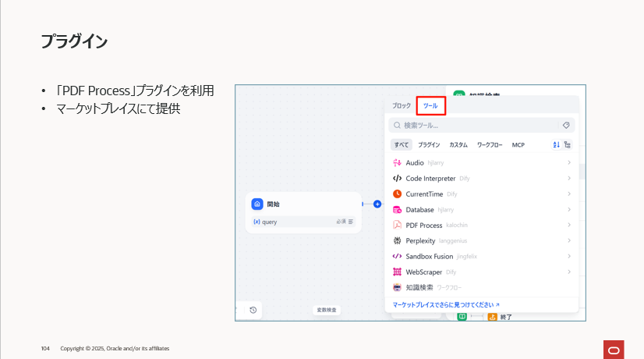Viewport: 644px width, 359px height.
Task: Click the blue plus add-node button
Action: click(x=377, y=204)
